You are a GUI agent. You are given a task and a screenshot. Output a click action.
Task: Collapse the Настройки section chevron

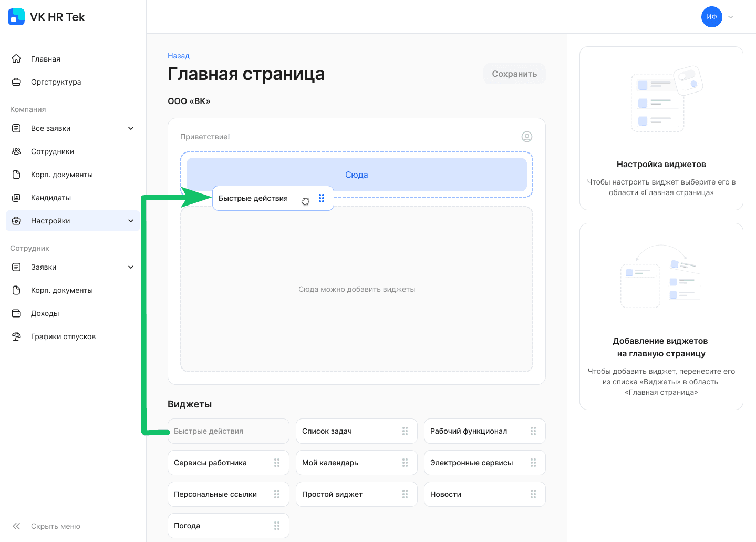click(x=131, y=221)
